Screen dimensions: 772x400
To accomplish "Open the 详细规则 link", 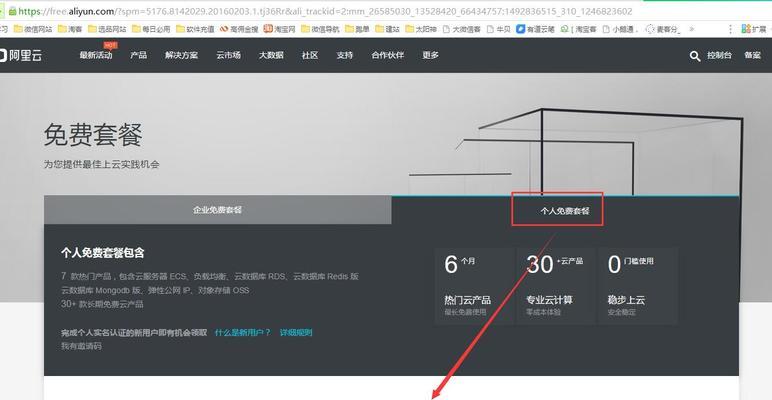I will (x=296, y=333).
